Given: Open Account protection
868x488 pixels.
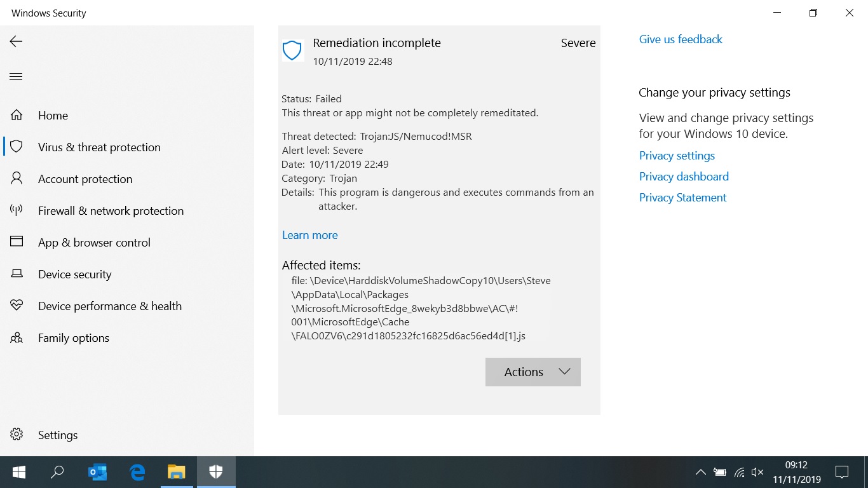Looking at the screenshot, I should [85, 179].
